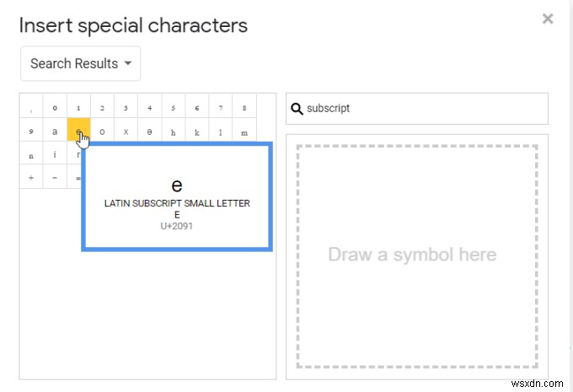Screen dimensions: 573x392
Task: Pick subscript letter a from grid
Action: coord(55,132)
